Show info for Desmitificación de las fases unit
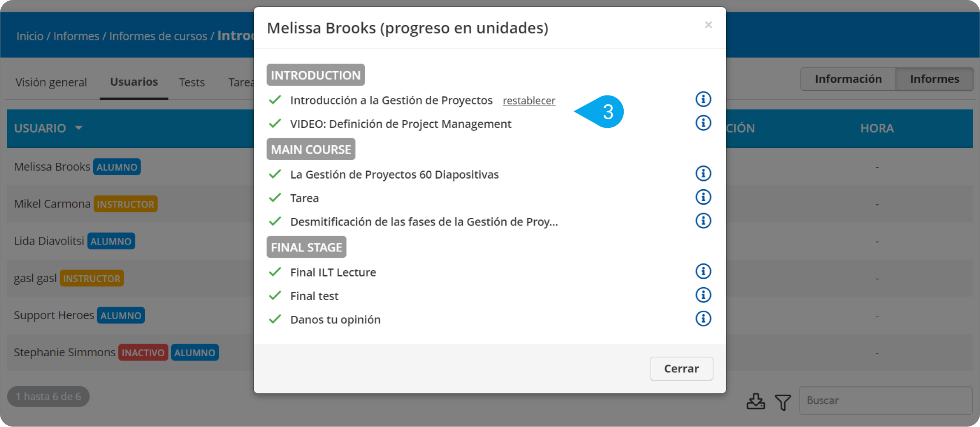The height and width of the screenshot is (427, 980). pos(703,221)
